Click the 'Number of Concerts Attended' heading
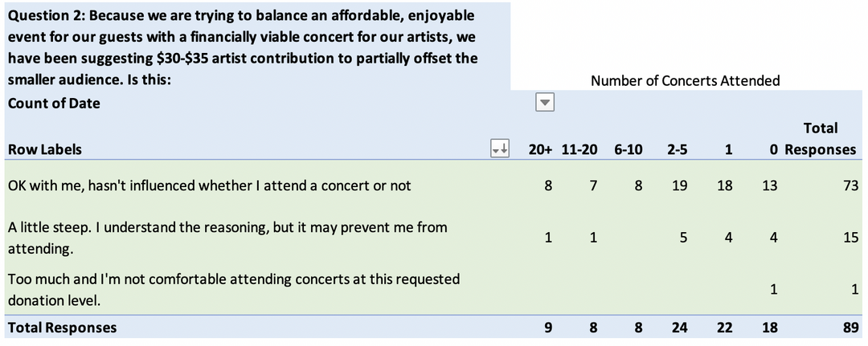The height and width of the screenshot is (346, 868). click(x=685, y=80)
